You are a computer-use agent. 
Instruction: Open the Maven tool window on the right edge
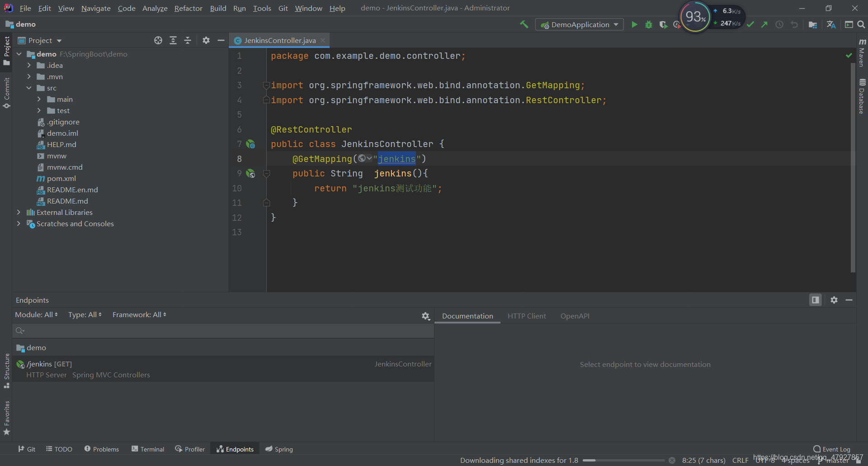[862, 52]
